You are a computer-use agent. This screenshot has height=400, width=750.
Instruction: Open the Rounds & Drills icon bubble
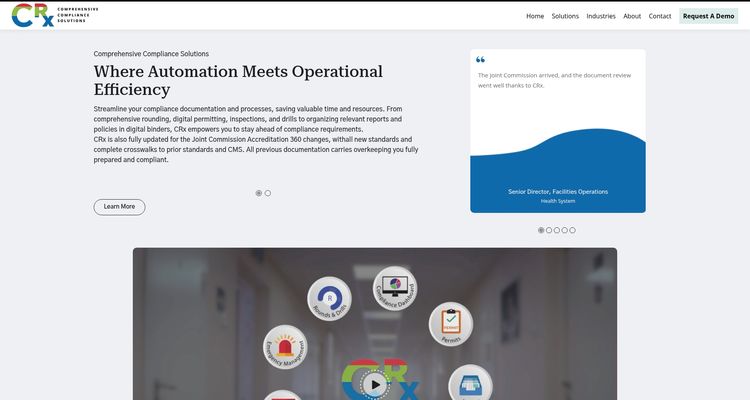[330, 299]
